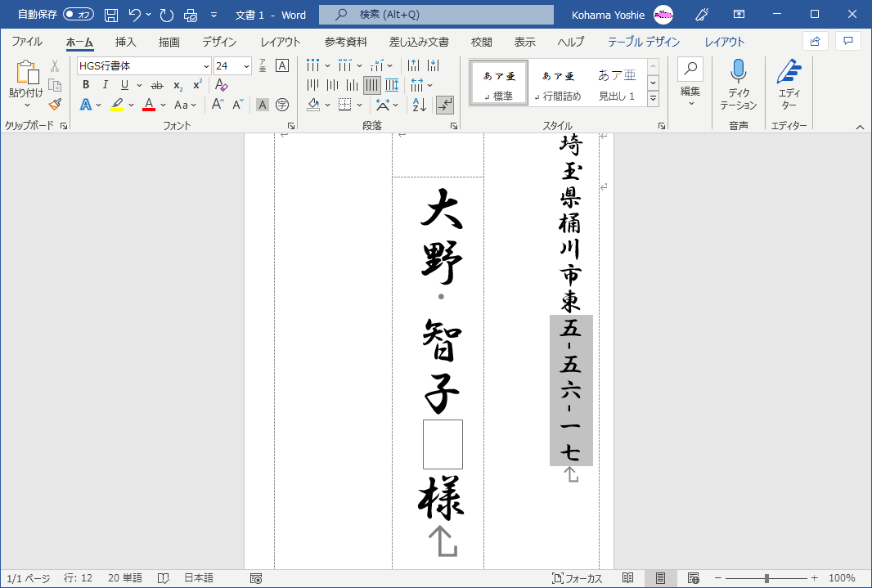The image size is (872, 588).
Task: Expand the Paste options arrow below 貼り付け
Action: pyautogui.click(x=27, y=105)
